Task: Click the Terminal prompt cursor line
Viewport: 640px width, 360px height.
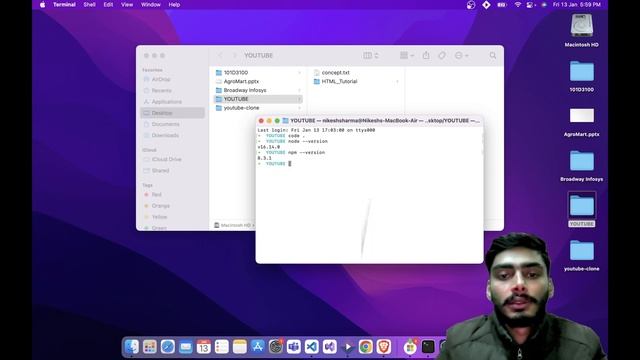Action: [x=290, y=164]
